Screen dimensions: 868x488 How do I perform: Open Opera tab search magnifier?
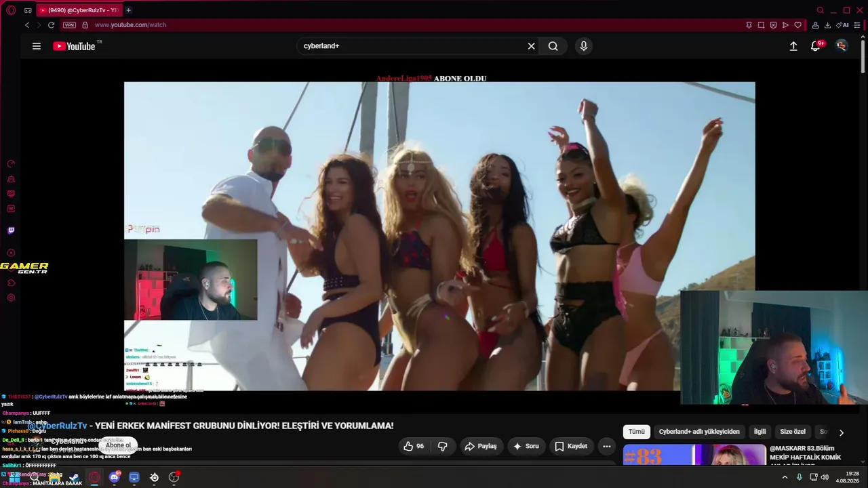(821, 10)
